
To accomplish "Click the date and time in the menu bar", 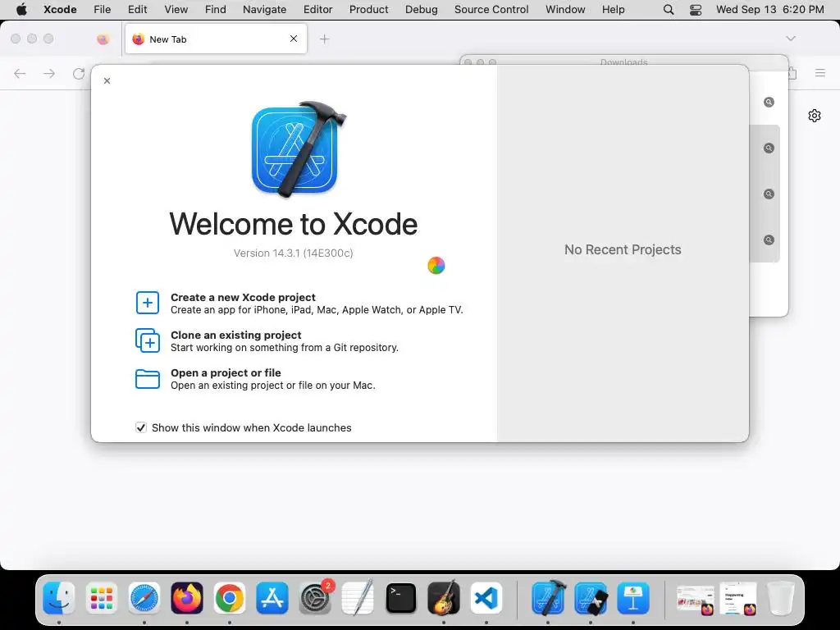I will coord(769,10).
